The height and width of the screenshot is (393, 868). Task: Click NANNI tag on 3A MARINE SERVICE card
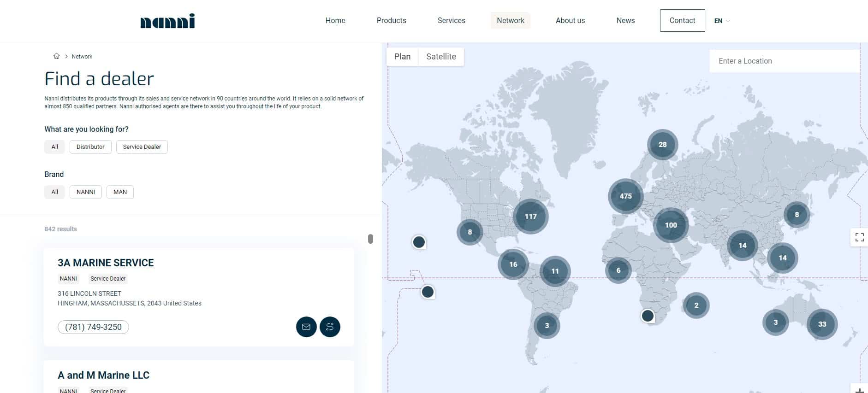point(68,279)
